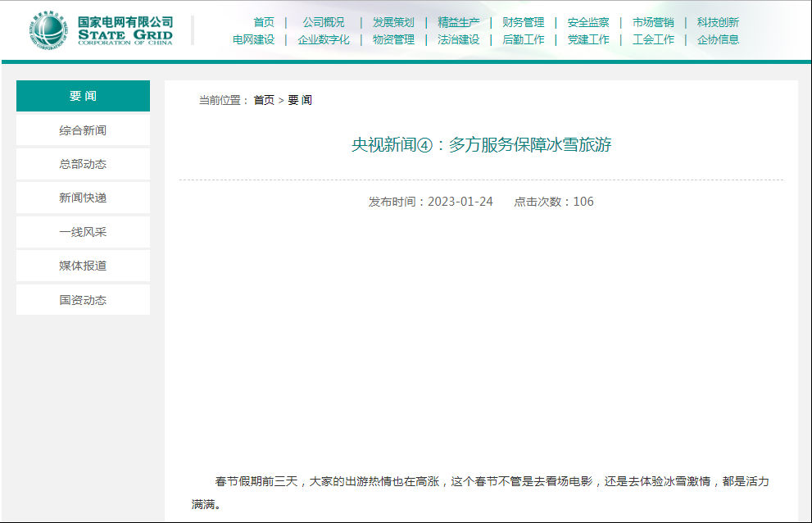Click the State Grid logo icon
The width and height of the screenshot is (812, 523).
pos(51,30)
